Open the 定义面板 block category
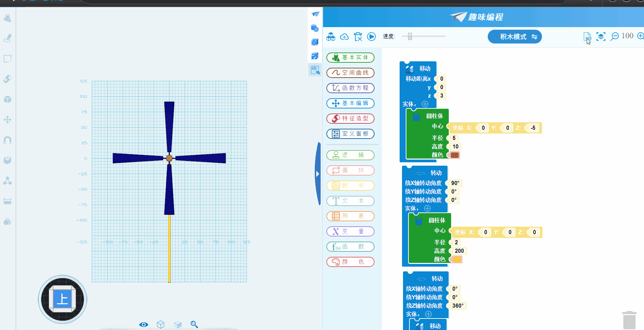The image size is (644, 330). click(x=350, y=134)
